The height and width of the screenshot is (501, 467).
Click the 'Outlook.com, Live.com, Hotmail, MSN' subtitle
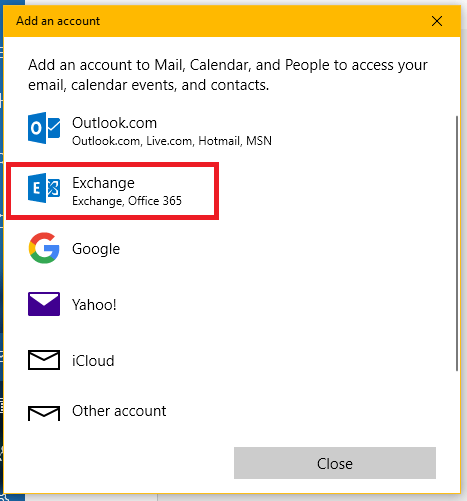pyautogui.click(x=172, y=141)
